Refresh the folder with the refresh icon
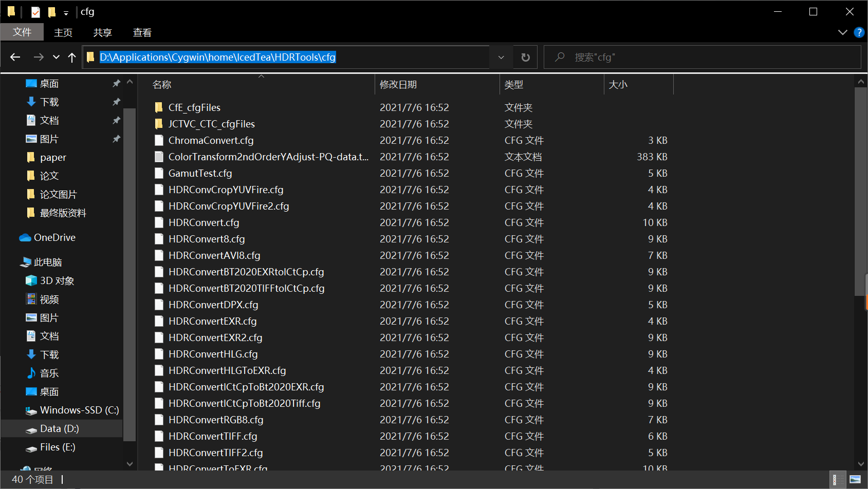Image resolution: width=868 pixels, height=489 pixels. 525,57
